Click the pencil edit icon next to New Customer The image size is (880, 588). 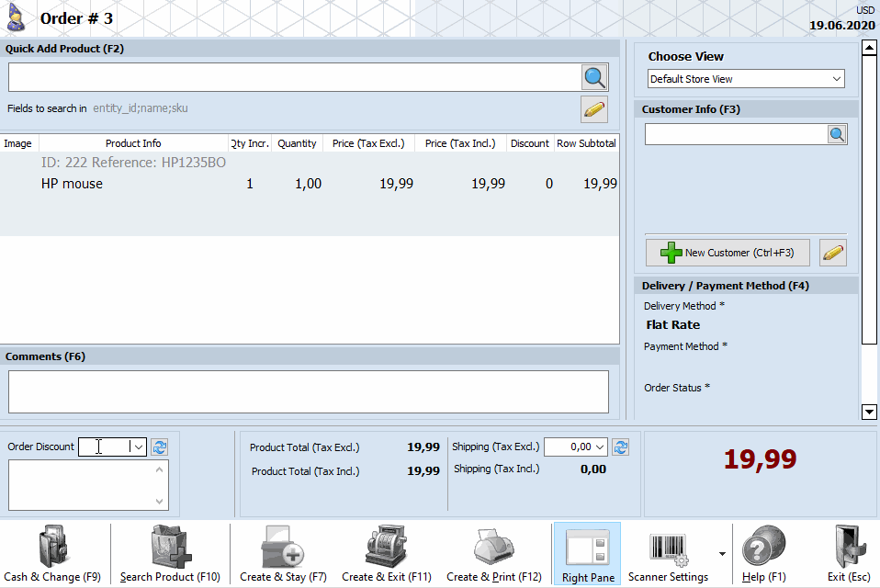click(x=833, y=253)
